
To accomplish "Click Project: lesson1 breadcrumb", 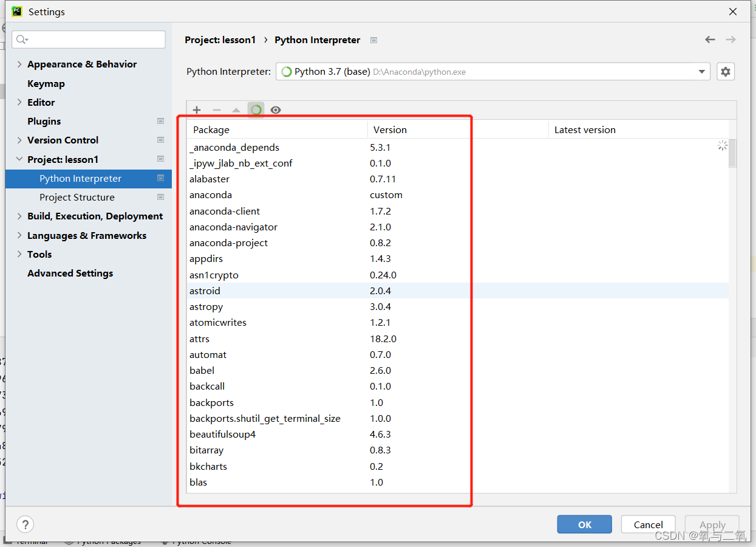I will point(220,40).
